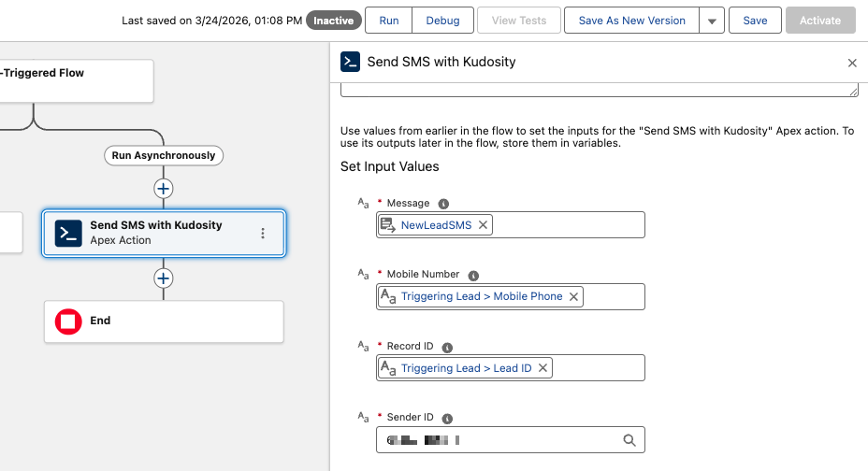The image size is (868, 471).
Task: Open the Send SMS node options menu
Action: point(263,234)
